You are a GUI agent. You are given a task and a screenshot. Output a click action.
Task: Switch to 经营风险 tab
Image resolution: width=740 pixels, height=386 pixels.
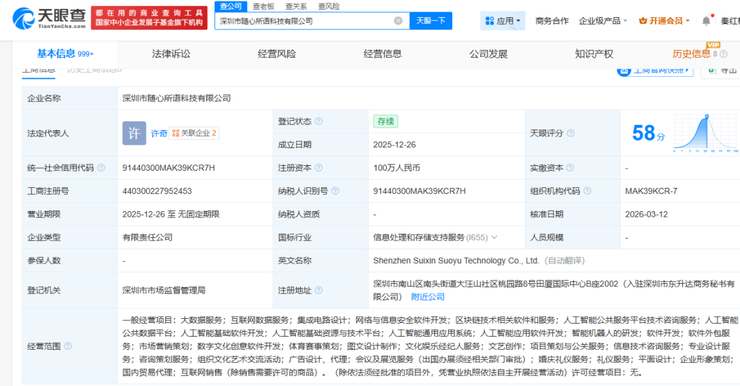point(277,54)
